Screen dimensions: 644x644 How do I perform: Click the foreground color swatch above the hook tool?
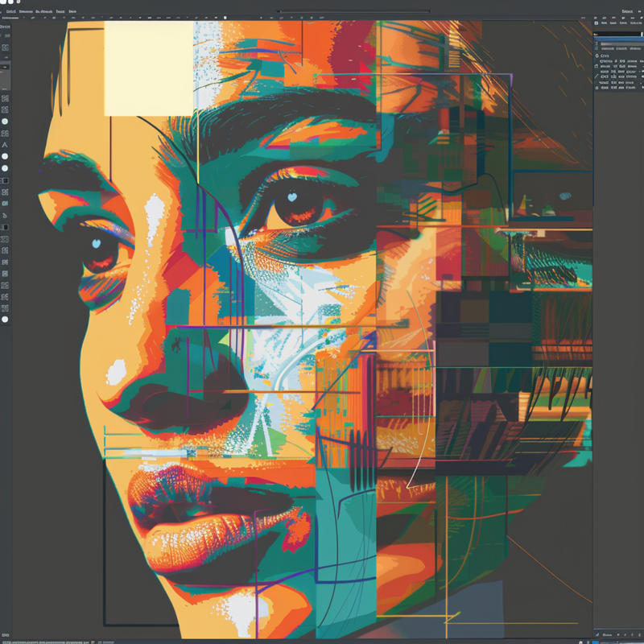tap(5, 180)
